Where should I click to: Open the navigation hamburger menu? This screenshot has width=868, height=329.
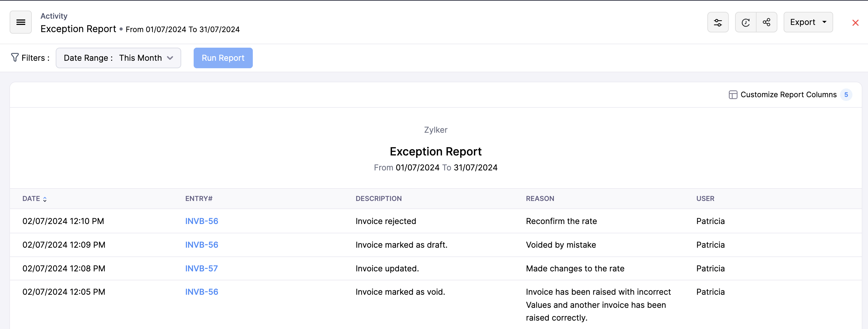pyautogui.click(x=21, y=22)
